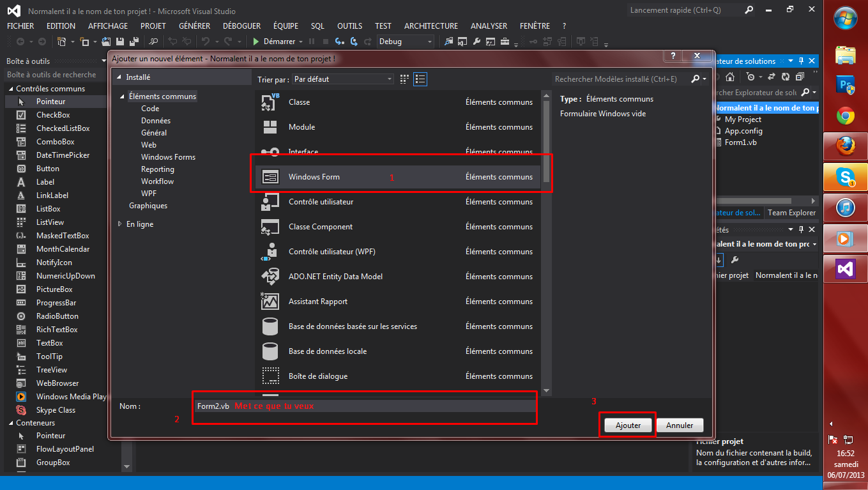Screen dimensions: 868x490
Task: Click the Démarrer run button
Action: click(x=273, y=42)
